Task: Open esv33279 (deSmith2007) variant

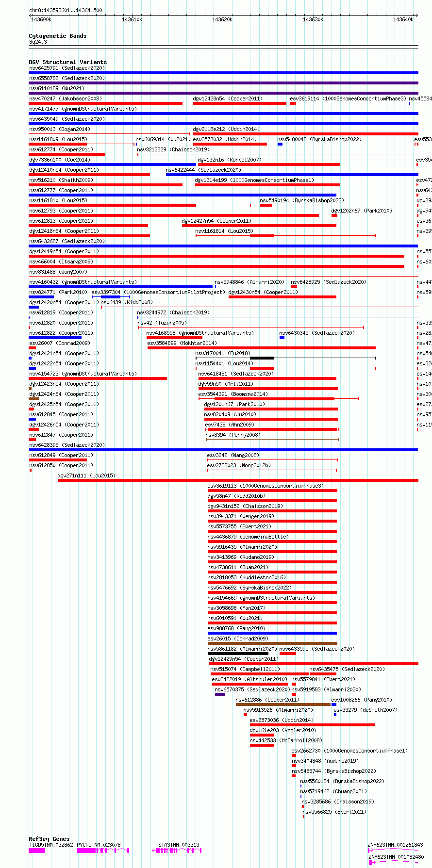Action: 366,710
